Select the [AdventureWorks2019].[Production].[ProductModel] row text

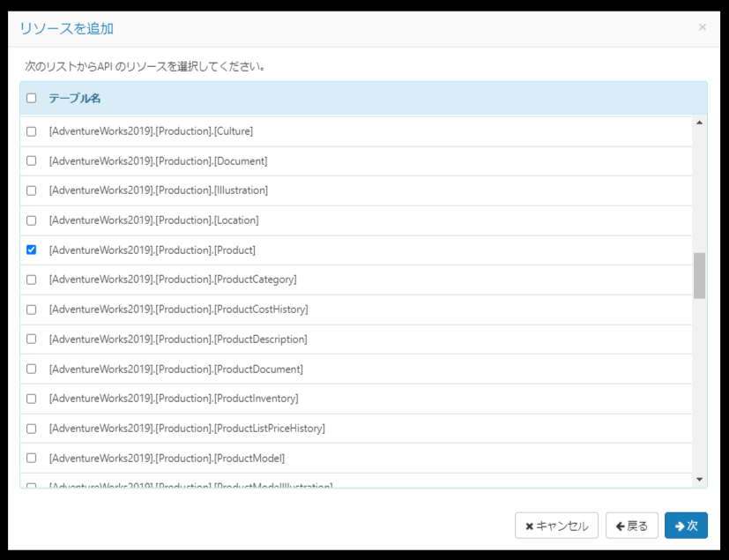(x=167, y=458)
